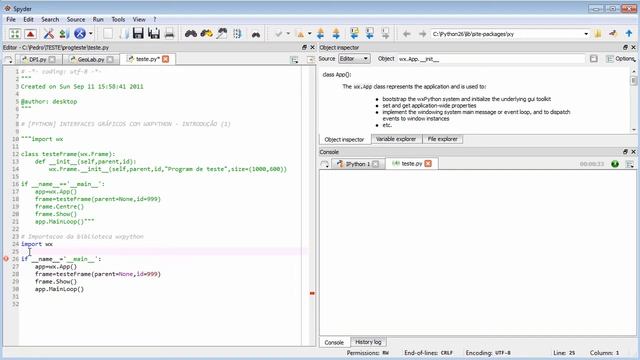Open Preferences via the crossed tools icon

49,34
